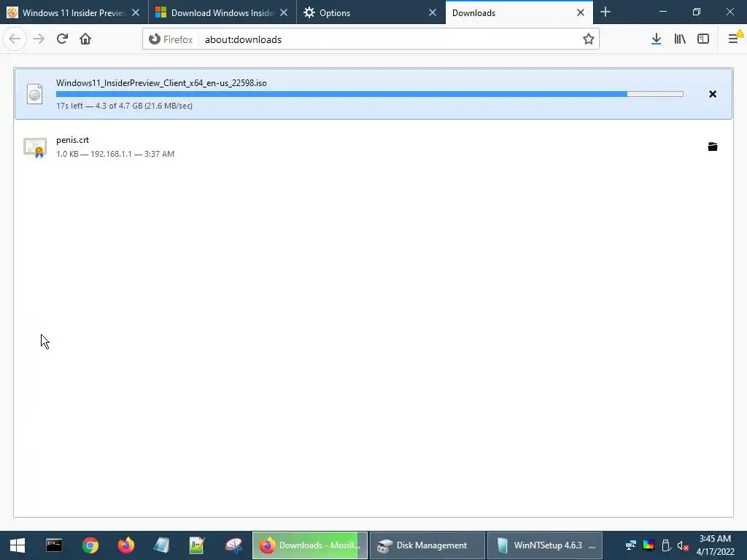Close the Windows 11 Insider Preview tab
The width and height of the screenshot is (747, 560).
click(136, 12)
